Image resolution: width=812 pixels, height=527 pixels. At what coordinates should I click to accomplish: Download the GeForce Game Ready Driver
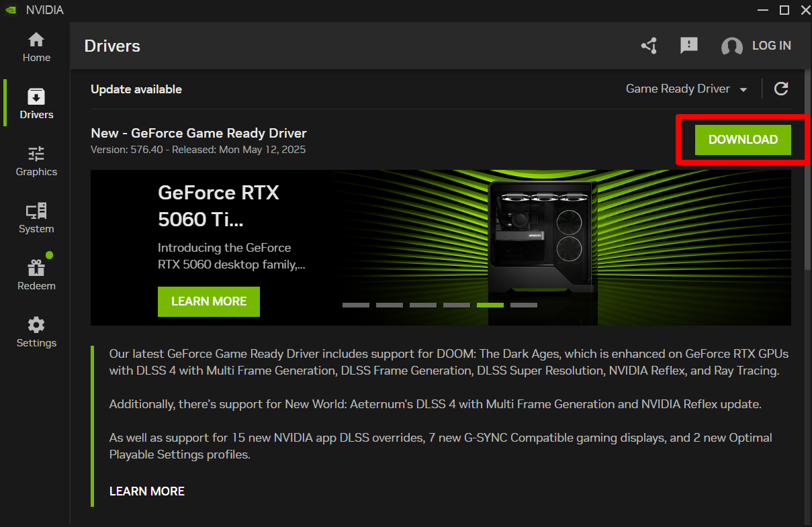[743, 140]
